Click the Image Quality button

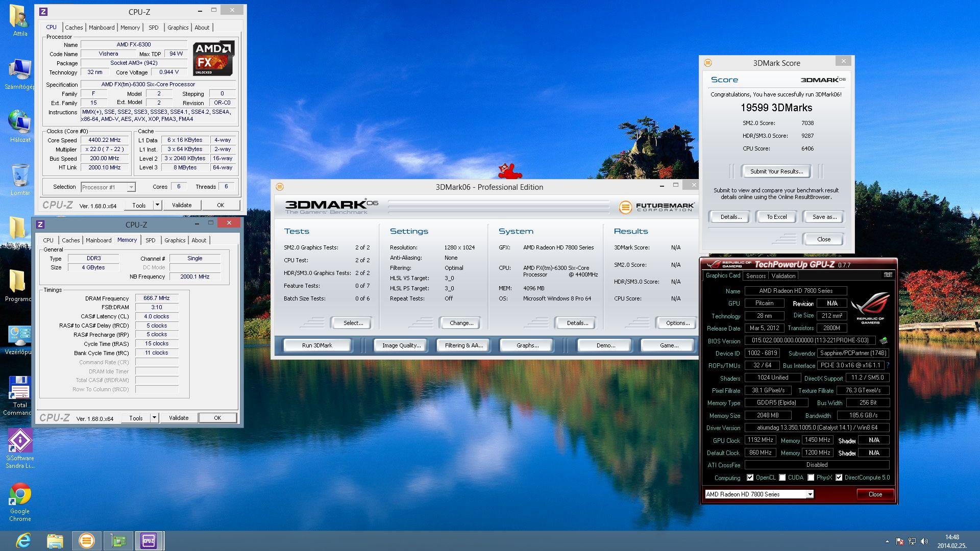[x=402, y=345]
